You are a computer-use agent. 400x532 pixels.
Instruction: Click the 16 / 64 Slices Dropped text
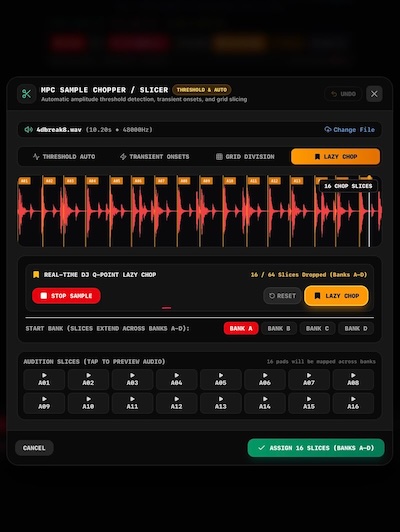(309, 274)
